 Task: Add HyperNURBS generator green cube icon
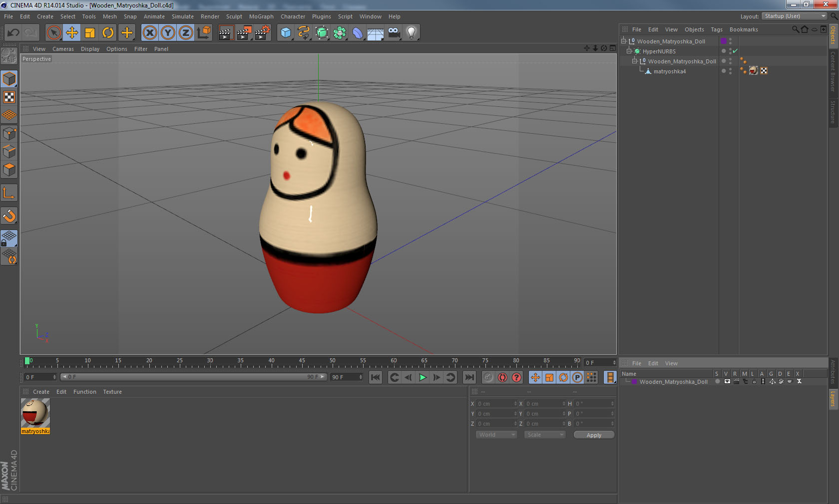[322, 33]
